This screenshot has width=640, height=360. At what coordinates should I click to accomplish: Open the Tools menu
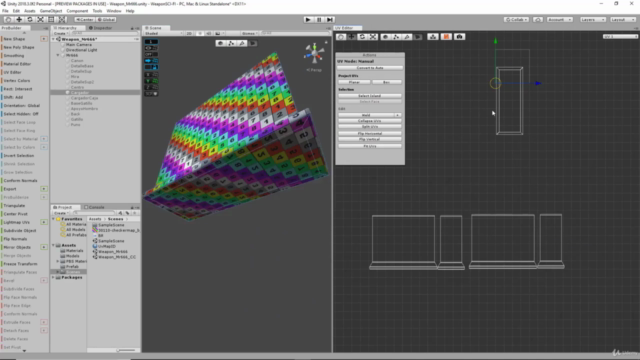pos(97,11)
